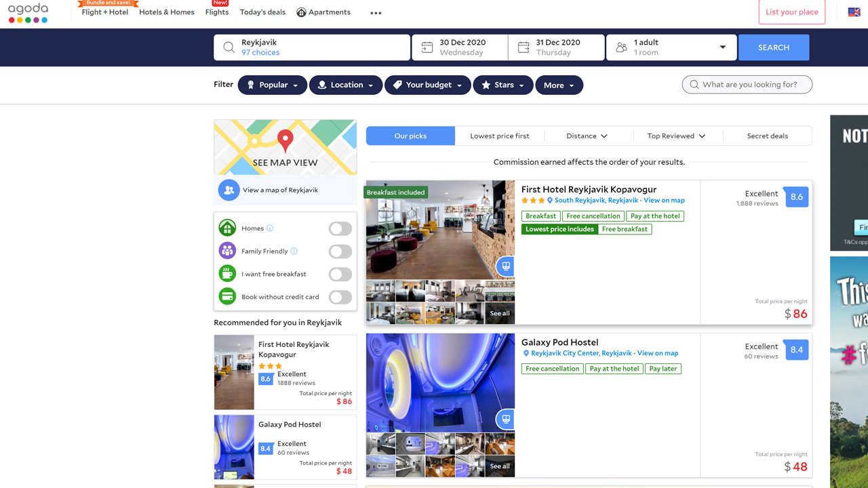Enable I want free breakfast switch
Screen dimensions: 868x488
tap(340, 274)
